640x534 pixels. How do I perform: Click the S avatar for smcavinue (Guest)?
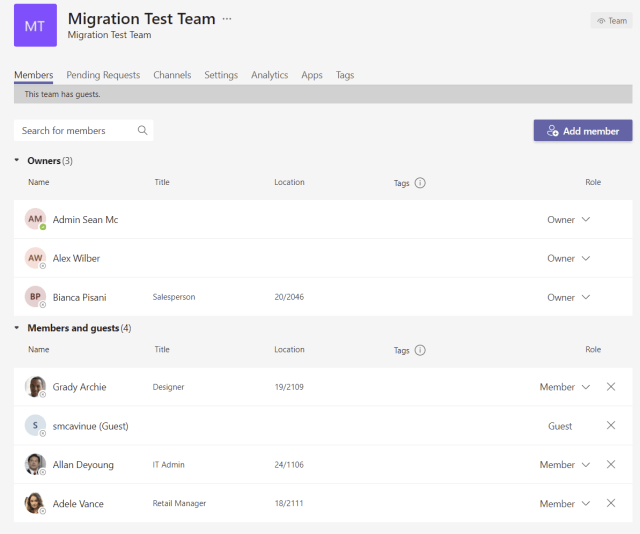pyautogui.click(x=35, y=425)
